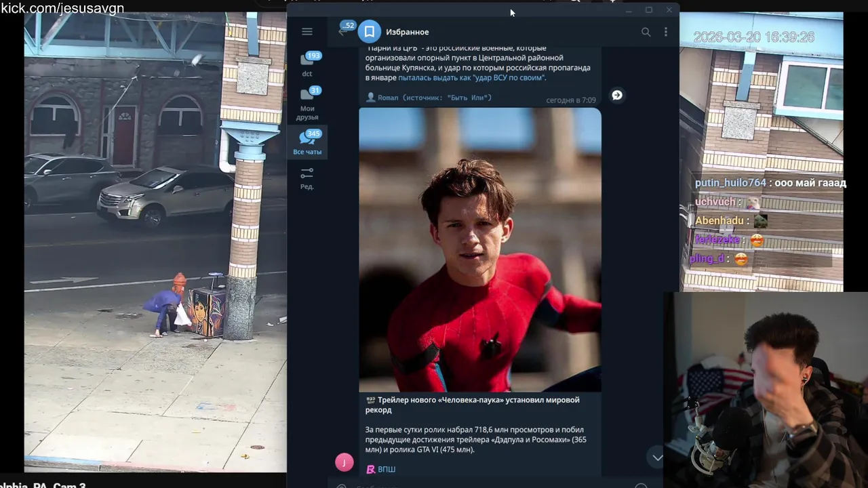The height and width of the screenshot is (488, 868).
Task: Maximize the Telegram window
Action: pos(649,10)
